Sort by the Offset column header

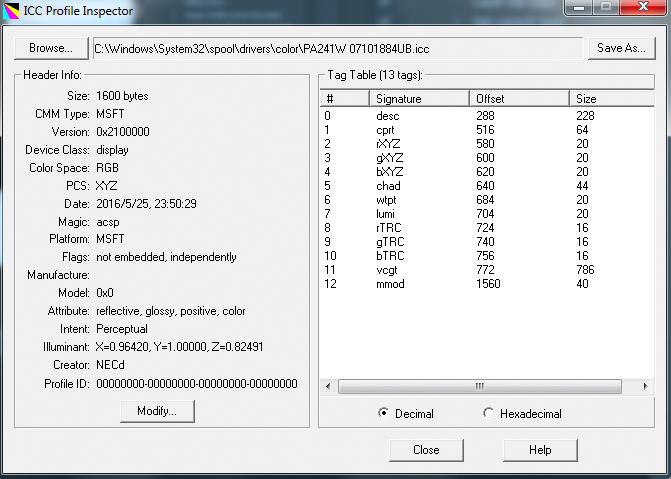click(x=520, y=98)
